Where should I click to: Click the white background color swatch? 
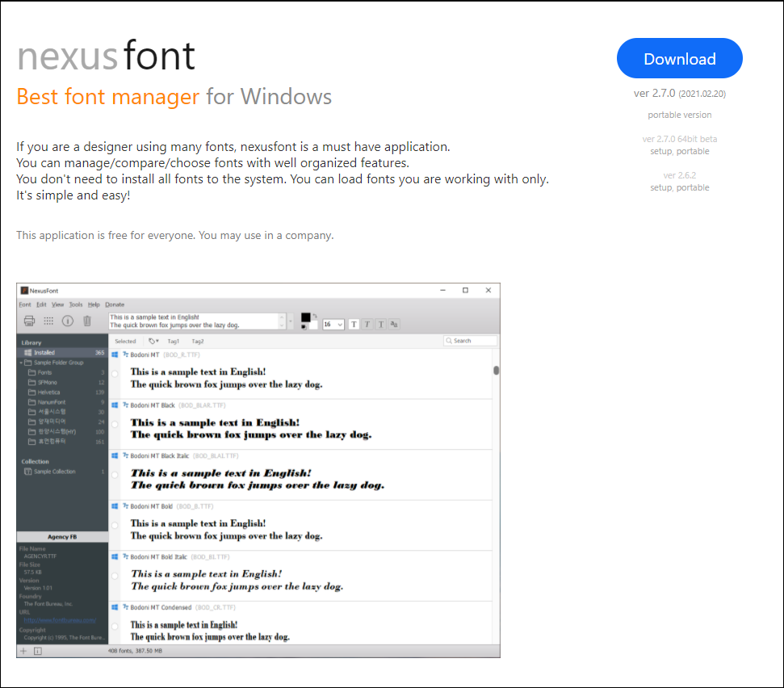313,325
